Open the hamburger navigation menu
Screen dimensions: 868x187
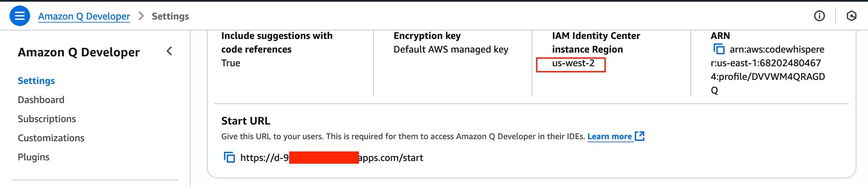[19, 16]
